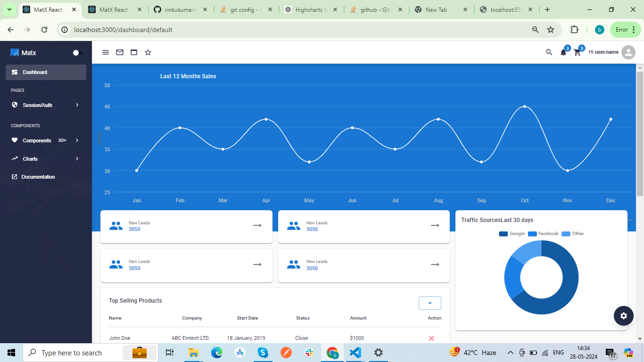Click the web window icon in top bar

coord(134,52)
